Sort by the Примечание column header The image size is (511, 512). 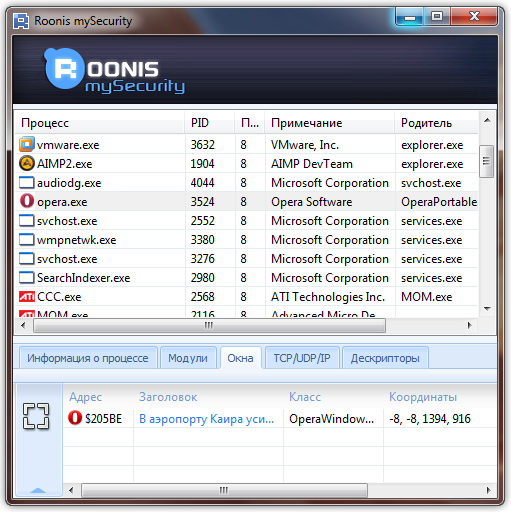pos(329,123)
